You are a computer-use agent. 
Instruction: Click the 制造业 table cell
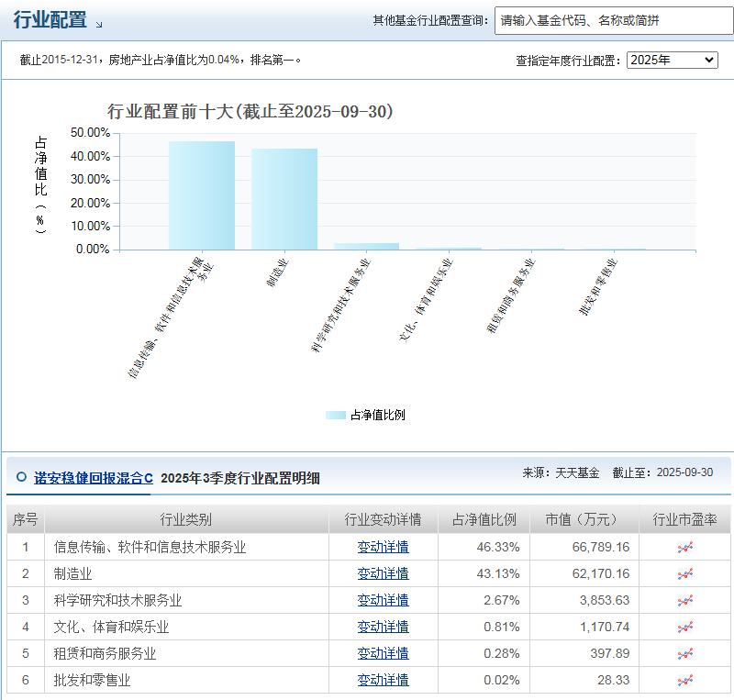point(186,573)
